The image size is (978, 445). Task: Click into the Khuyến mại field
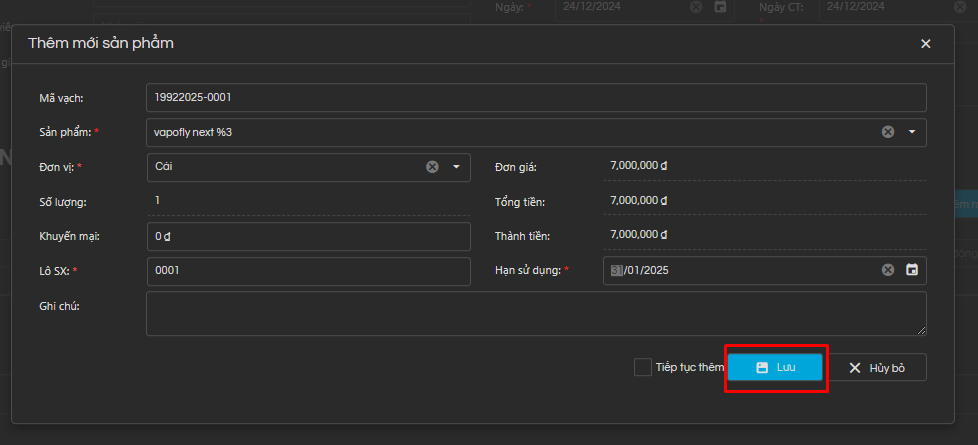click(x=307, y=237)
